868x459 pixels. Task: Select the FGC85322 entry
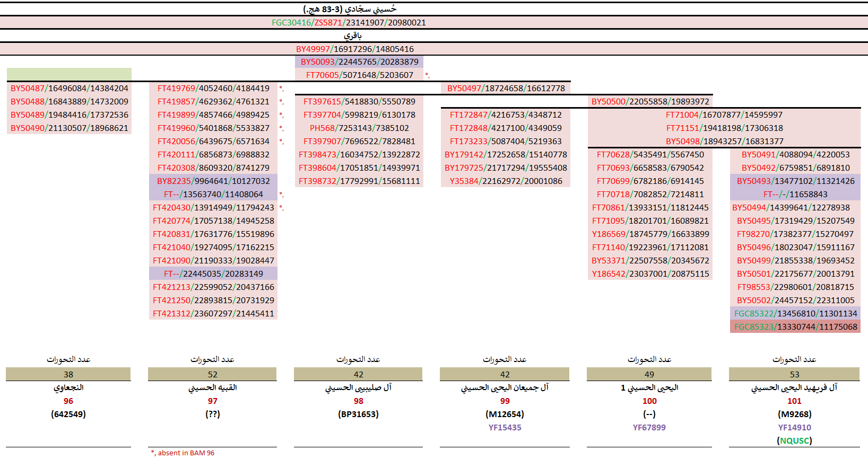click(x=795, y=314)
